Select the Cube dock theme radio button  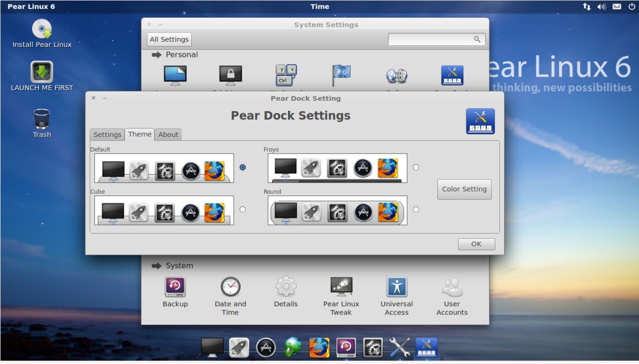coord(243,209)
